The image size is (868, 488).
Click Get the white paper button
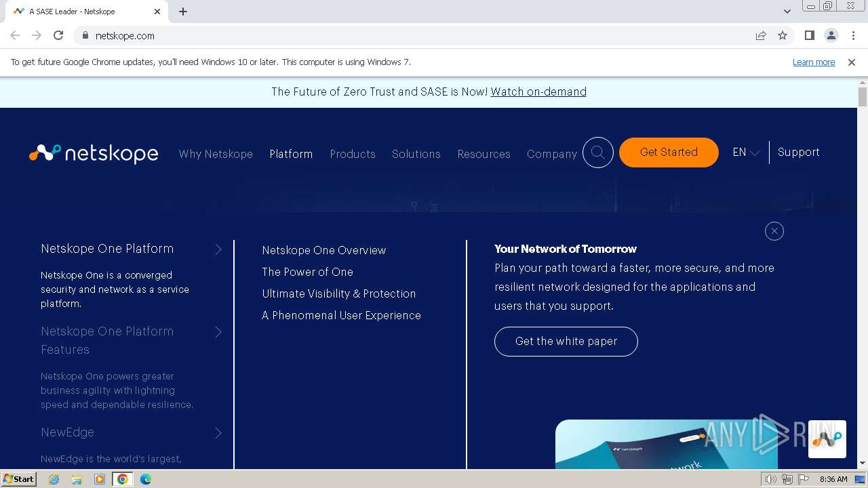(x=566, y=342)
